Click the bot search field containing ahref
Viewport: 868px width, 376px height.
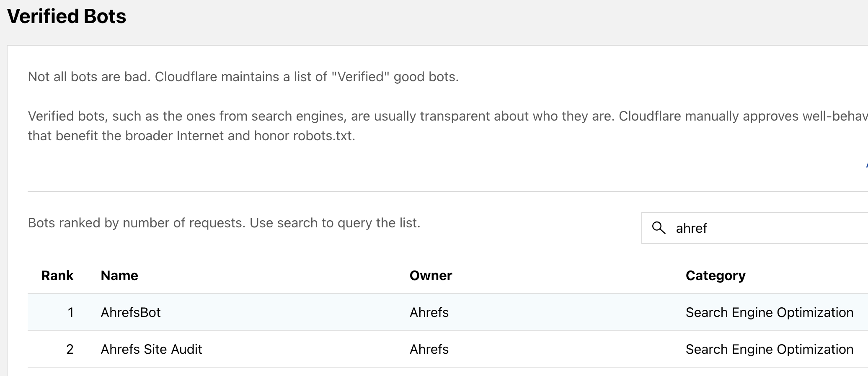754,228
